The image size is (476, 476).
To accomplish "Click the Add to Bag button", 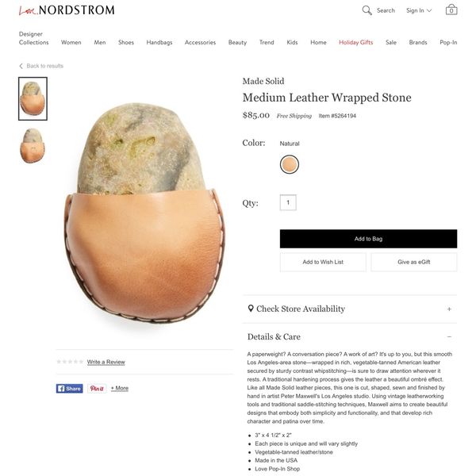I will click(368, 239).
